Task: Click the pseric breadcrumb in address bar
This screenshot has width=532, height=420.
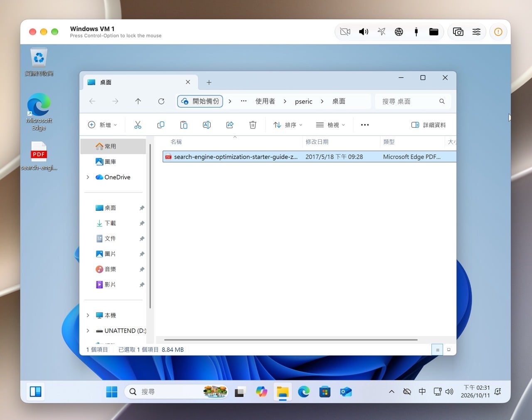Action: (x=303, y=101)
